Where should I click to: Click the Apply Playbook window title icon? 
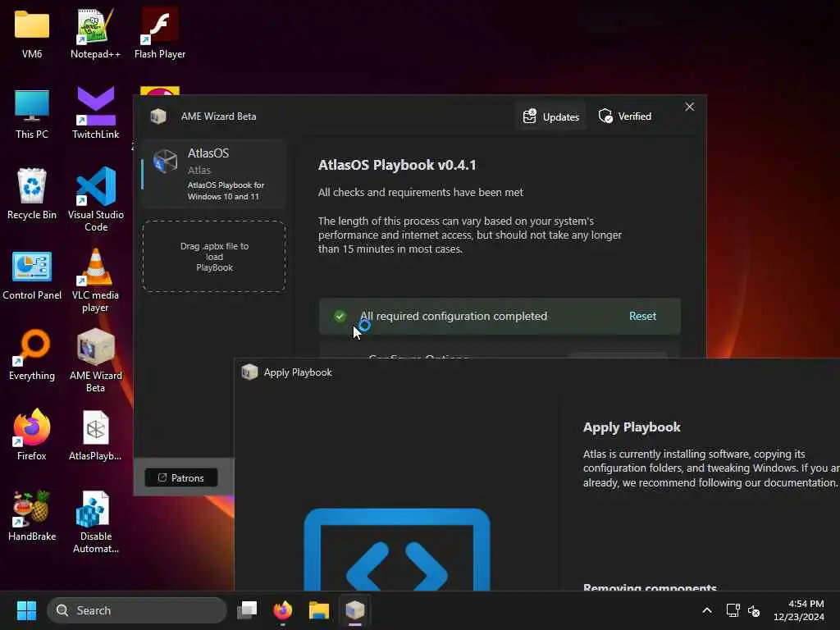(249, 372)
